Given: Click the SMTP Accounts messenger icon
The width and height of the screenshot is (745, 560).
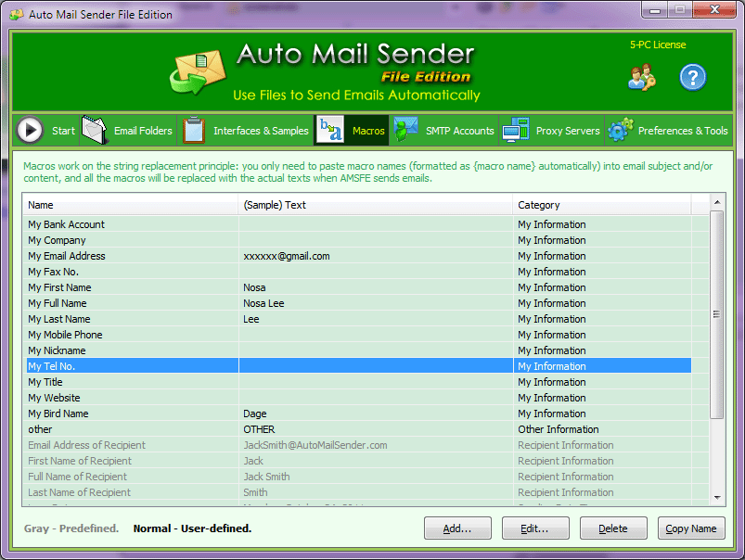Looking at the screenshot, I should [405, 129].
